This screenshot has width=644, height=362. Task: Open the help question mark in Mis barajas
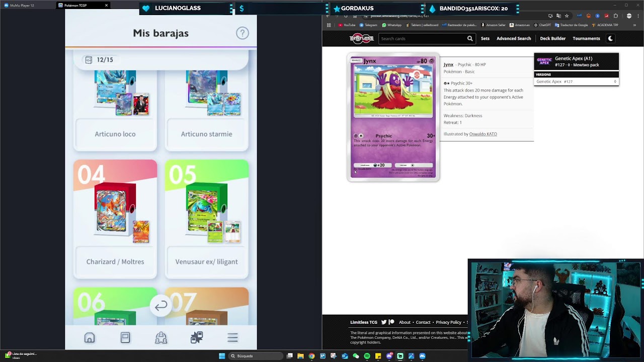(x=243, y=33)
